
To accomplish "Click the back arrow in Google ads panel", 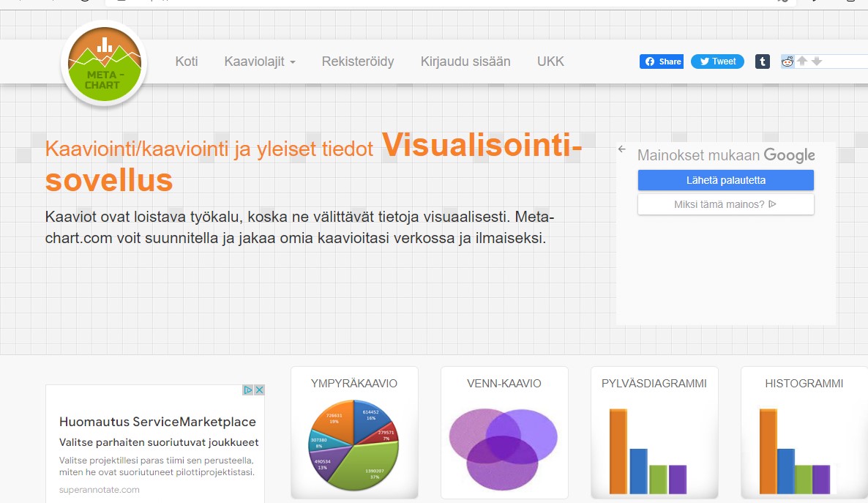I will pyautogui.click(x=622, y=149).
